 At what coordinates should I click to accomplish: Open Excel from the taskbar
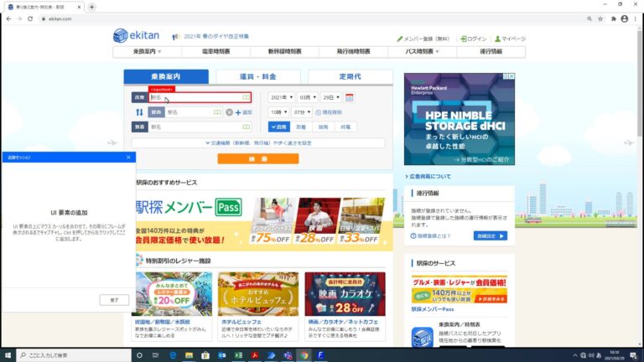[238, 355]
